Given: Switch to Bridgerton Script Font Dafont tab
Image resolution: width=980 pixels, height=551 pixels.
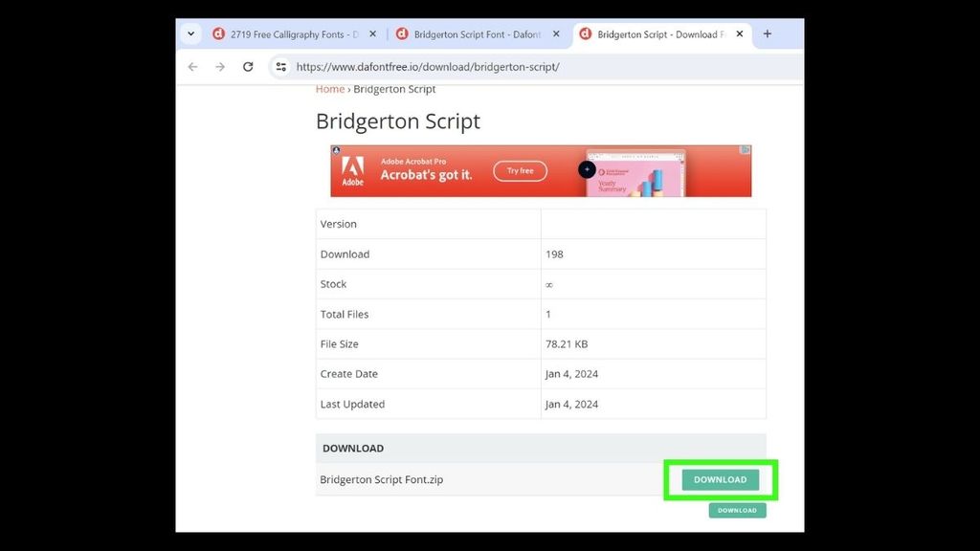Looking at the screenshot, I should pos(476,34).
